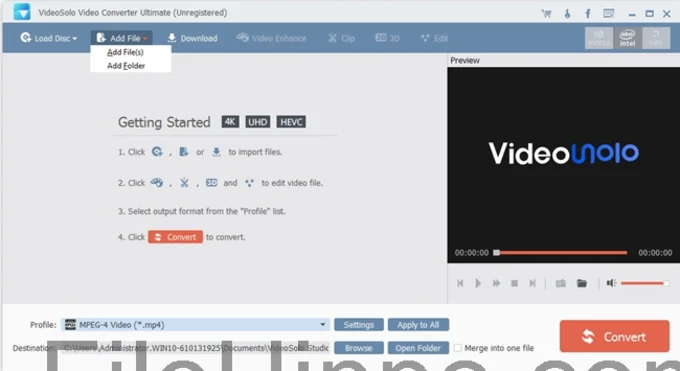Check Merge into one file
The height and width of the screenshot is (371, 680).
[457, 348]
